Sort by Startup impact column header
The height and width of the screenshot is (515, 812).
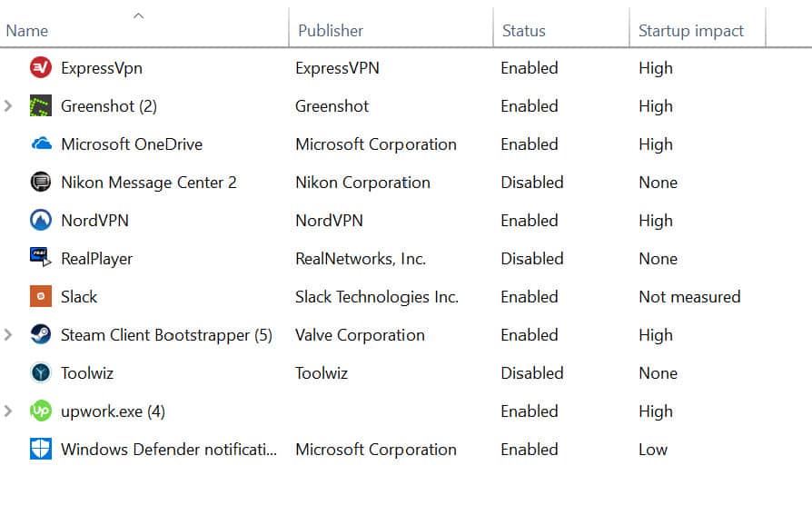point(691,31)
